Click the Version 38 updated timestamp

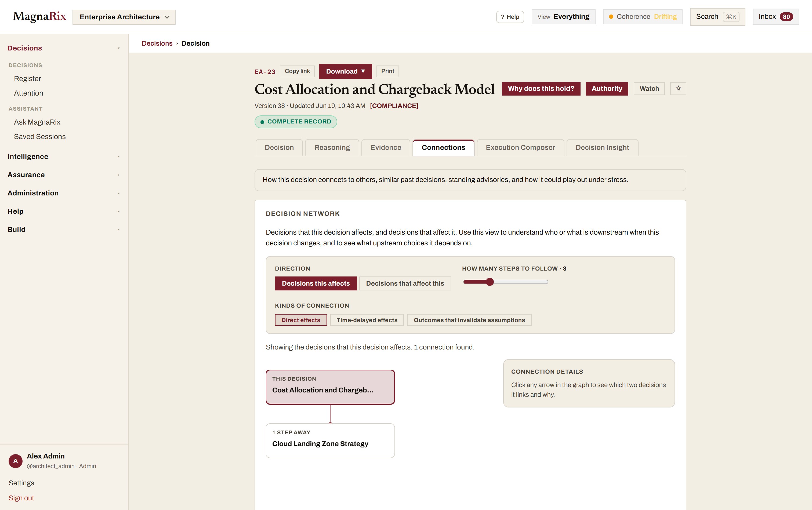click(x=310, y=105)
